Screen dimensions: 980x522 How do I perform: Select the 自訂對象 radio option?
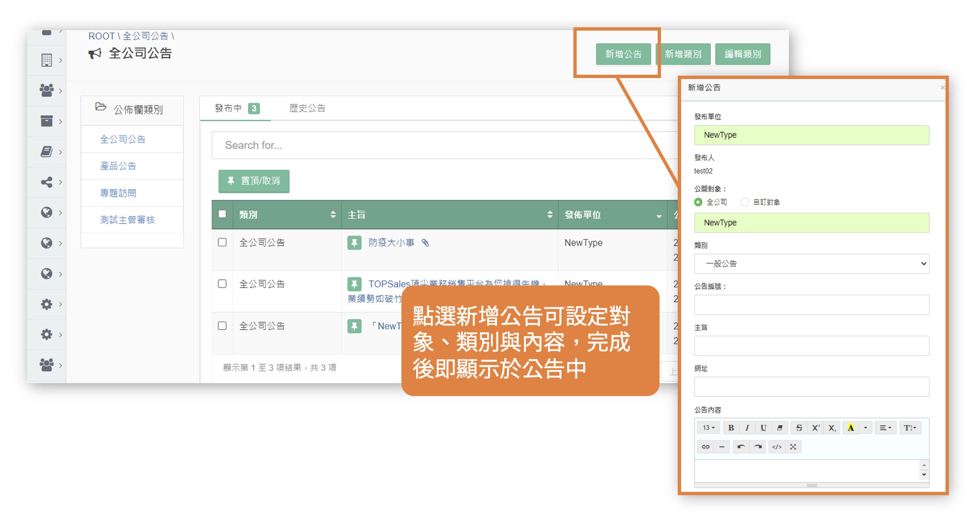click(x=744, y=202)
